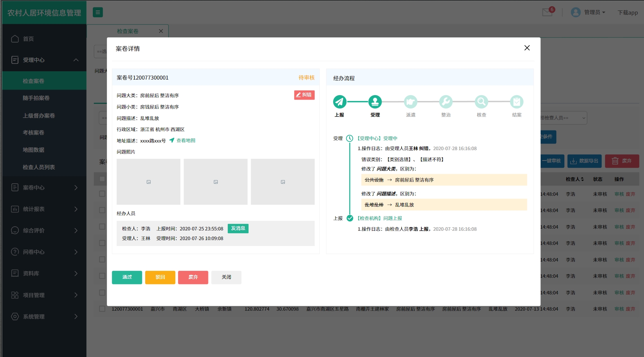Viewport: 644px width, 357px height.
Task: Close the 案卷详情 dialog with X
Action: (527, 48)
